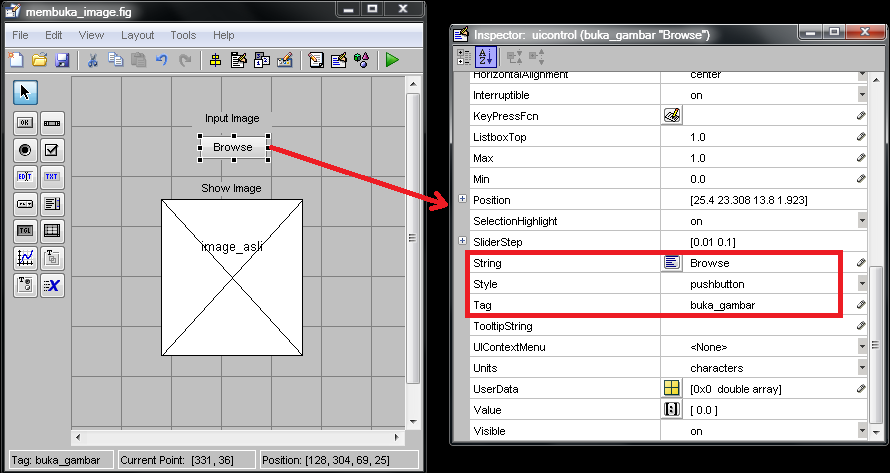Image resolution: width=890 pixels, height=473 pixels.
Task: Open a figure file with the folder icon
Action: click(39, 60)
